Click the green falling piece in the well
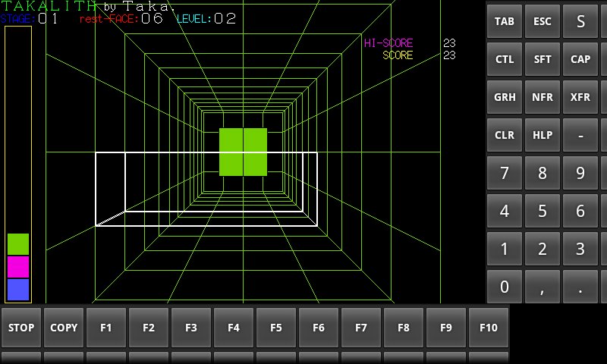The image size is (607, 364). pyautogui.click(x=243, y=152)
